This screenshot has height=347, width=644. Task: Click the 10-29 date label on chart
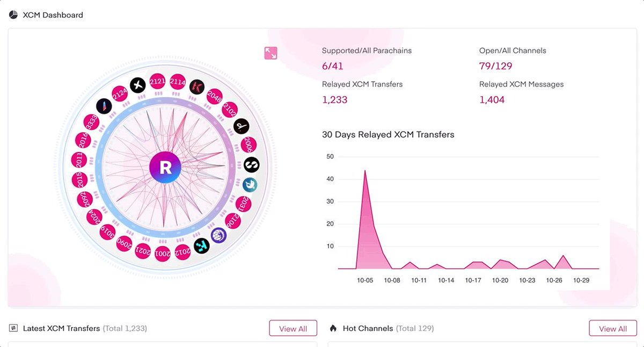(581, 280)
